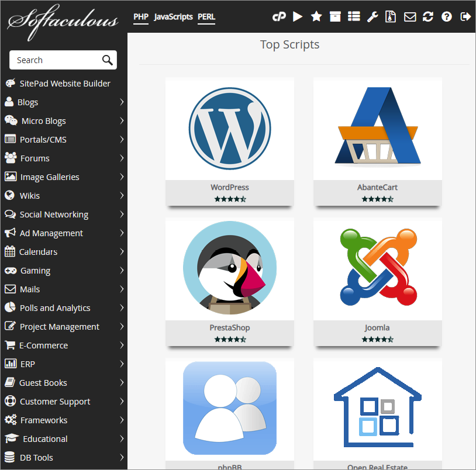Click into the Search input field
476x470 pixels.
56,60
